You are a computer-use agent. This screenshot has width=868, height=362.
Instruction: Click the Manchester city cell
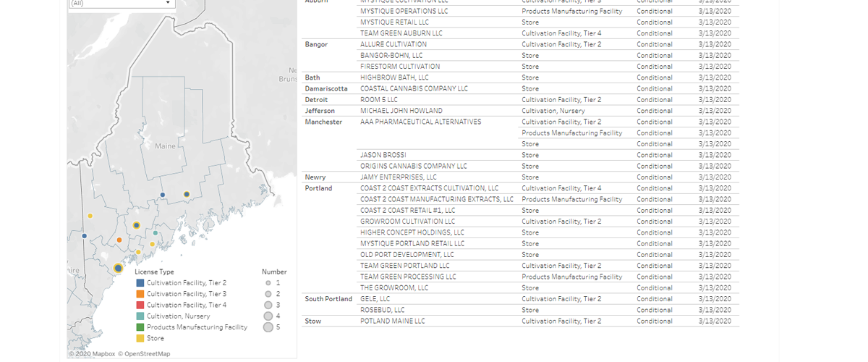tap(323, 122)
